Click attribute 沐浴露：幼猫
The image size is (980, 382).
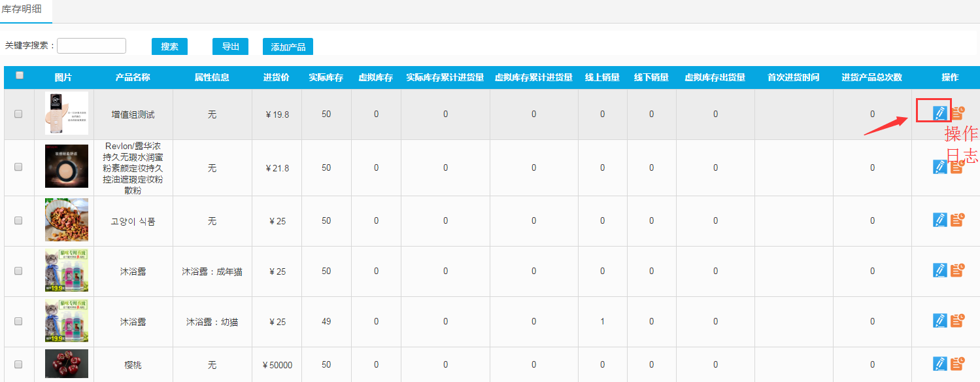(212, 322)
